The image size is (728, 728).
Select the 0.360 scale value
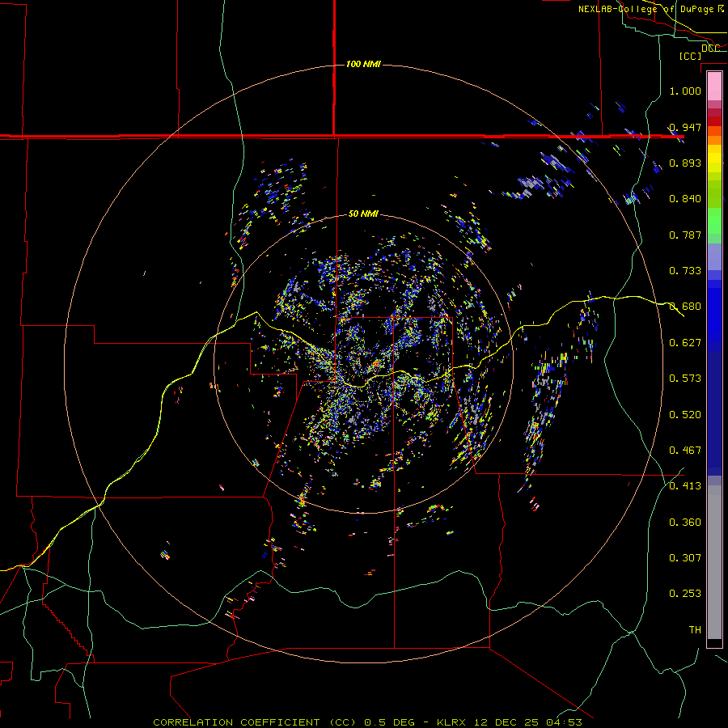pos(685,522)
